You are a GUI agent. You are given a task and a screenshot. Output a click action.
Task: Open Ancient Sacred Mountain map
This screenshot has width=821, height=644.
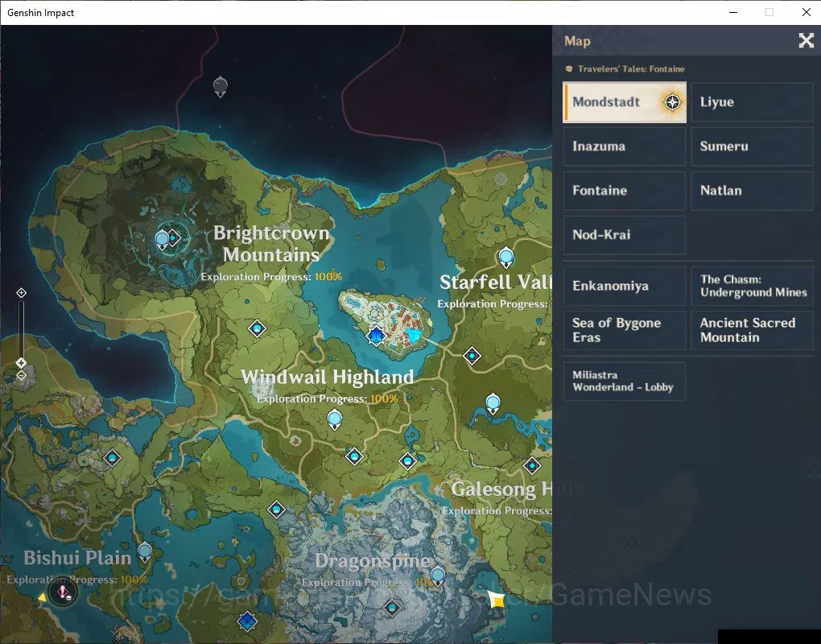pyautogui.click(x=752, y=330)
